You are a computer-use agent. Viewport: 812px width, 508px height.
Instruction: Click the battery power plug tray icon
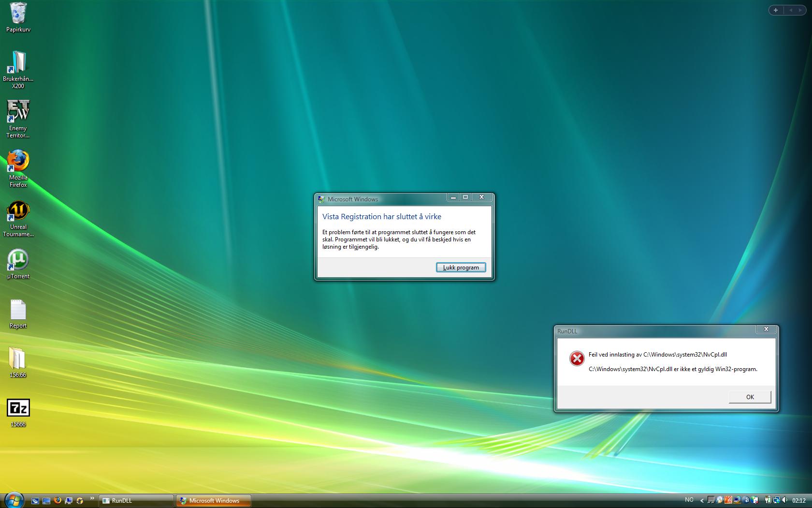pos(768,500)
